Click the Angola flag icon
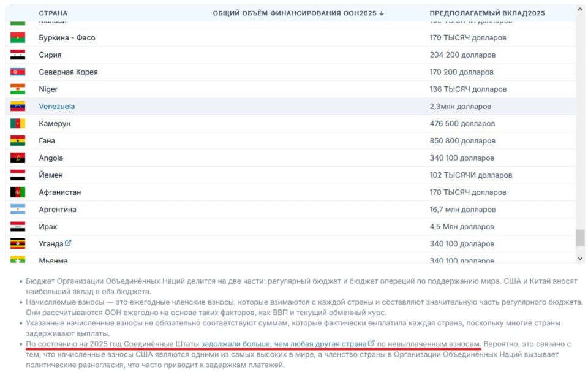588x372 pixels. coord(18,158)
